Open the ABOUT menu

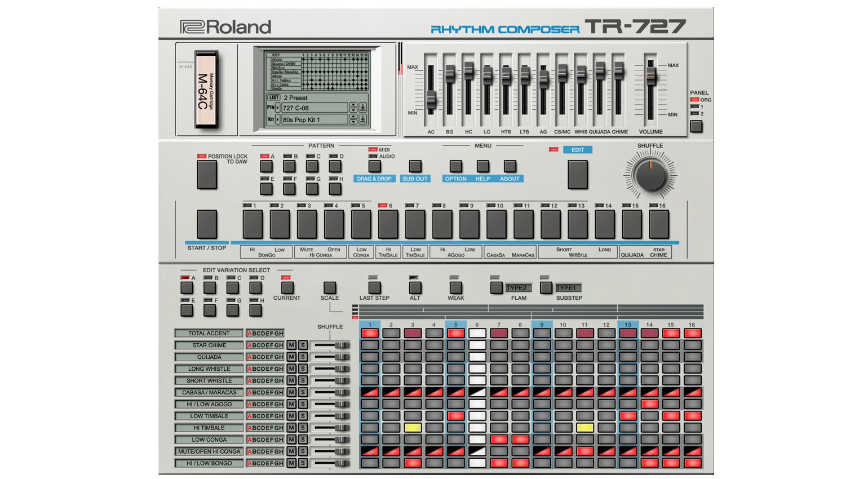[510, 166]
